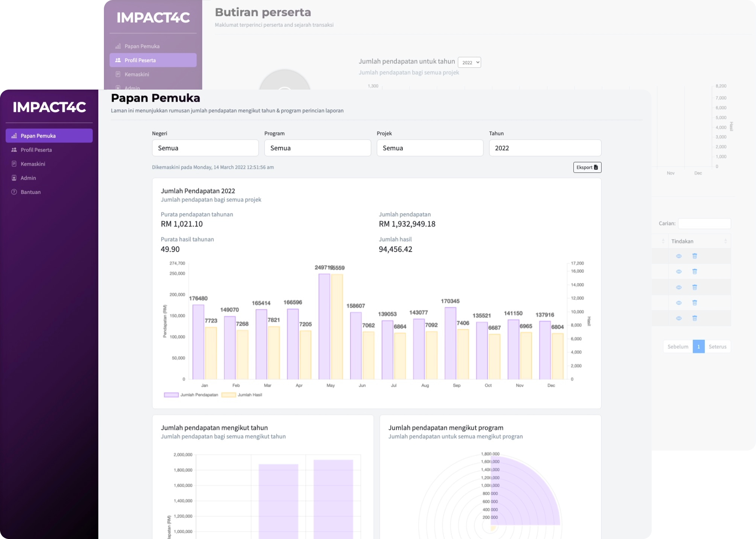Screen dimensions: 756x539
Task: Toggle Jumlah Pendapatan legend swatch
Action: click(171, 395)
